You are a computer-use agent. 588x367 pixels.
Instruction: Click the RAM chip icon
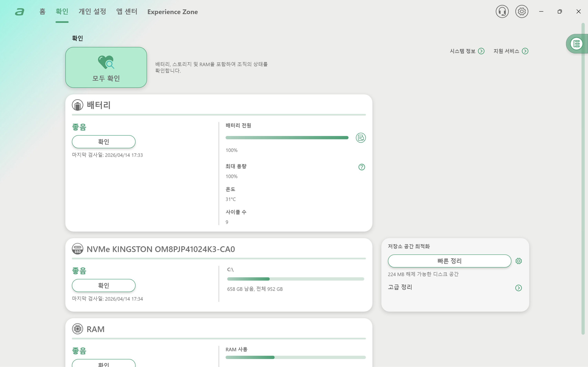pyautogui.click(x=77, y=329)
